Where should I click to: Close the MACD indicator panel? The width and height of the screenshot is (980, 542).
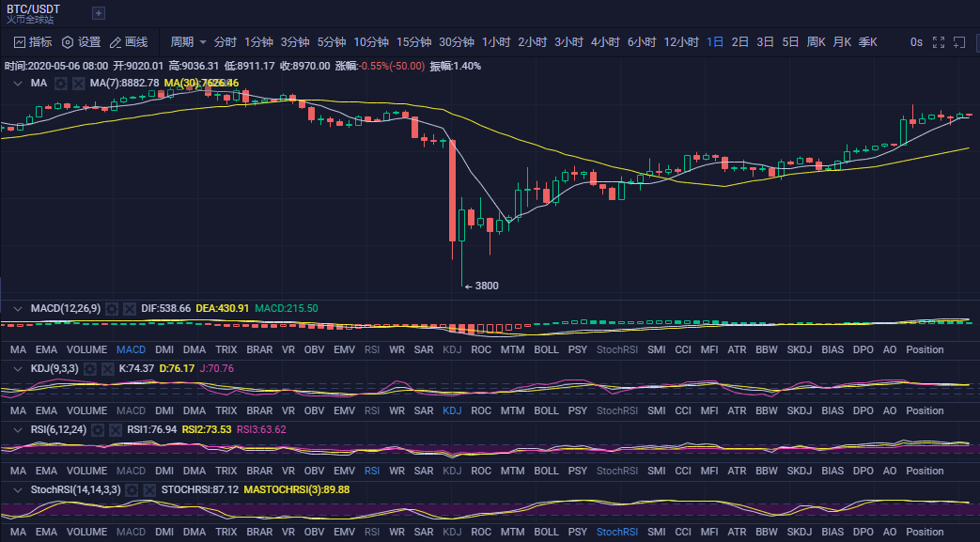coord(130,308)
